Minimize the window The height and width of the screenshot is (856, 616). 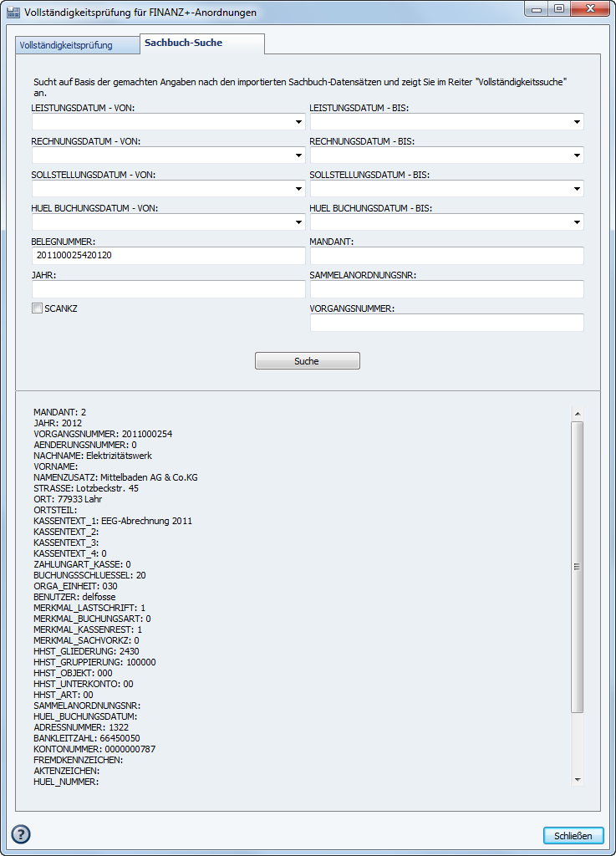537,9
